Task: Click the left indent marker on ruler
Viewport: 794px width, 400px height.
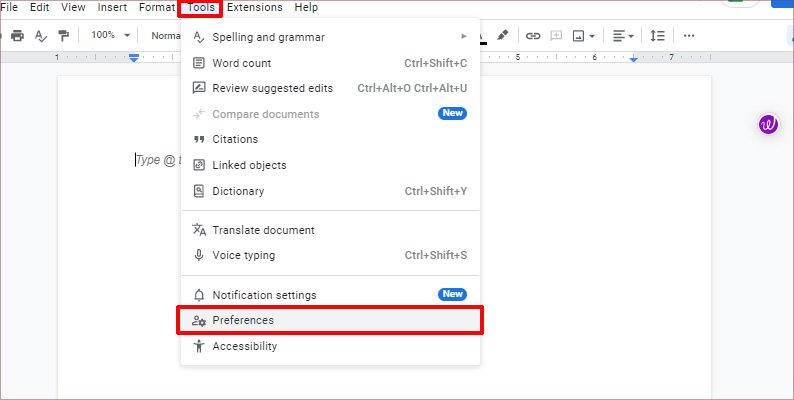Action: (134, 58)
